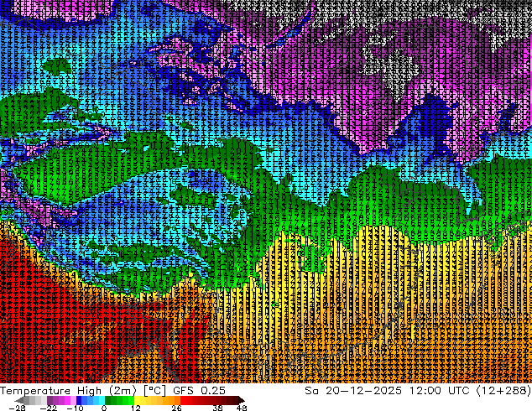Screen dimensions: 532x411
Task: Click the 'Sa' weekday label in footer
Action: coord(311,391)
